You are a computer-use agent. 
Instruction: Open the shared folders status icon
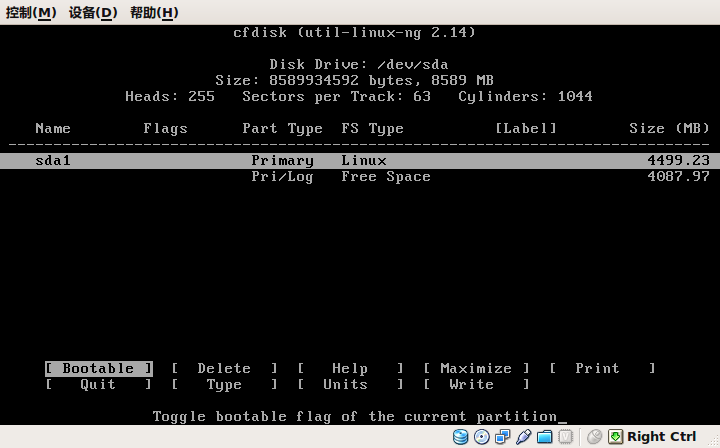pos(545,437)
